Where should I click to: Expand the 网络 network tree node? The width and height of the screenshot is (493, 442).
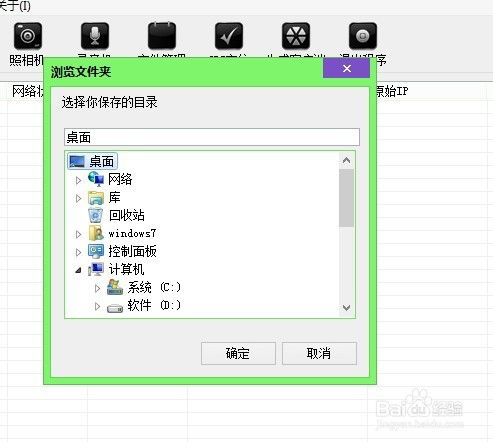[78, 180]
